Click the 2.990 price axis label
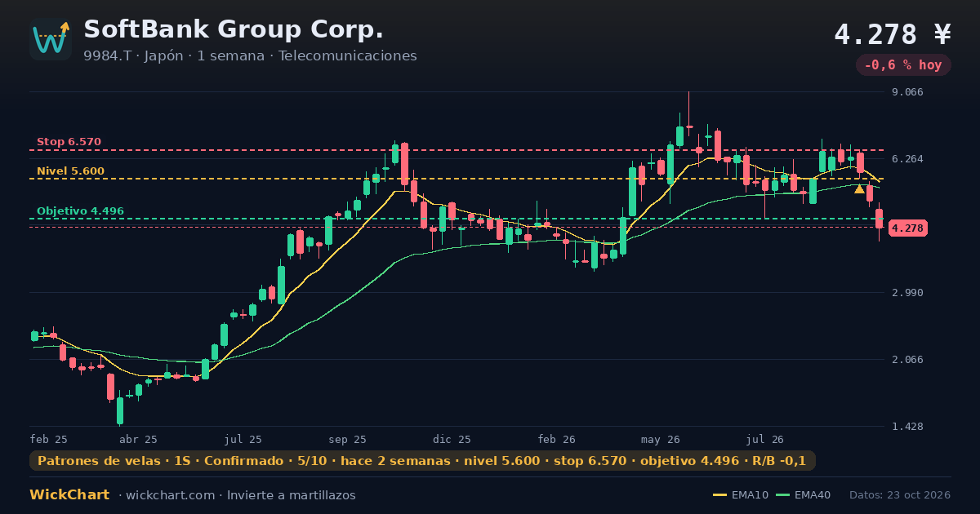This screenshot has height=514, width=980. point(907,293)
